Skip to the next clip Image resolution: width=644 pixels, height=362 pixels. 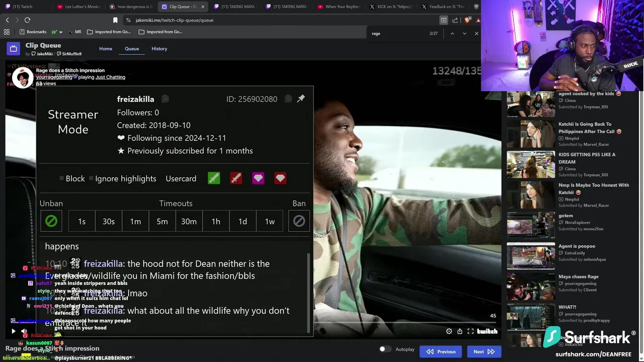484,351
